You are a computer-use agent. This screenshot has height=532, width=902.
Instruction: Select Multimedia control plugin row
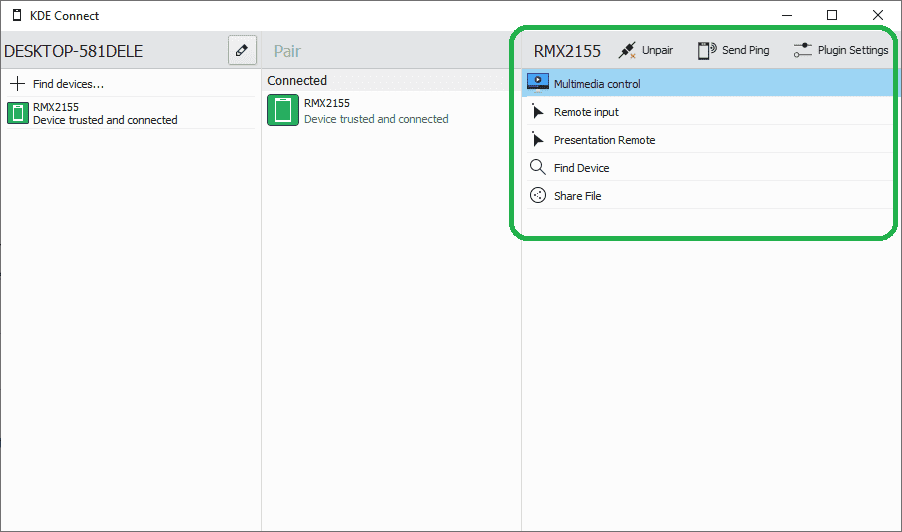point(708,83)
